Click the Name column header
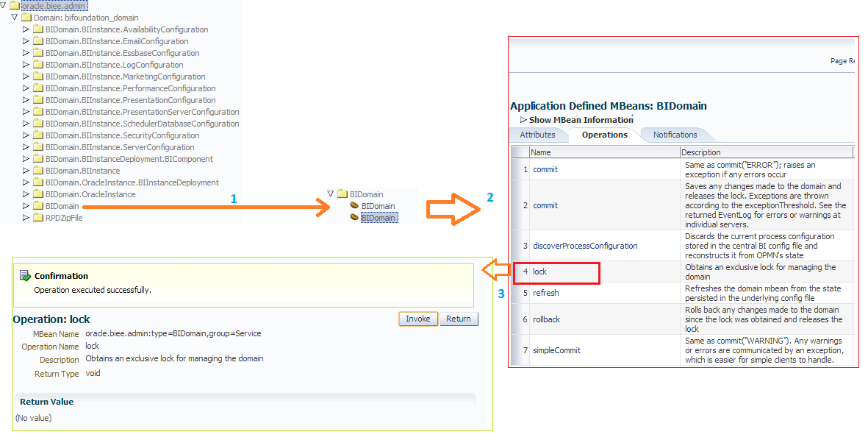Viewport: 868px width, 440px height. (604, 152)
